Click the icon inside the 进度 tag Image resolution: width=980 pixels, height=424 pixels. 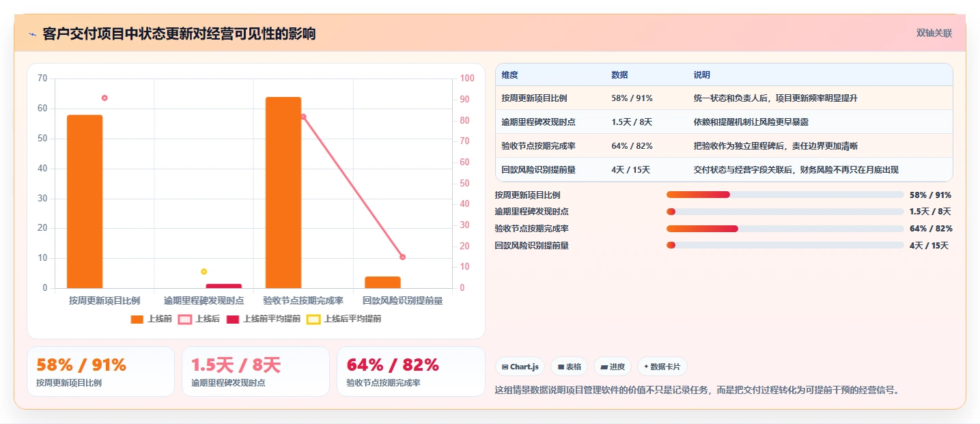click(604, 367)
